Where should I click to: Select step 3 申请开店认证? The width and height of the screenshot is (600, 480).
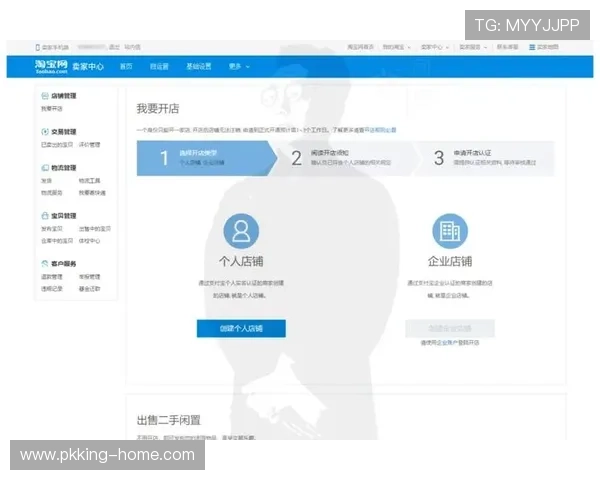pyautogui.click(x=485, y=158)
